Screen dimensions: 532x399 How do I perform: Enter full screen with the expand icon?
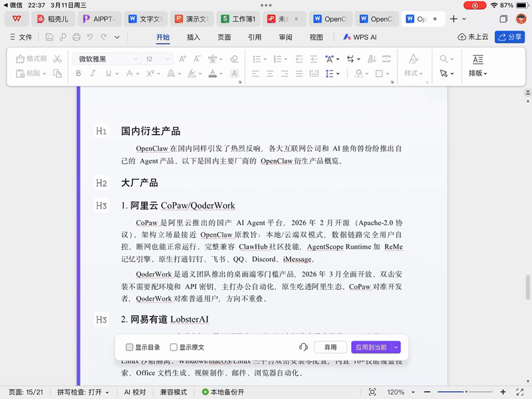(520, 392)
